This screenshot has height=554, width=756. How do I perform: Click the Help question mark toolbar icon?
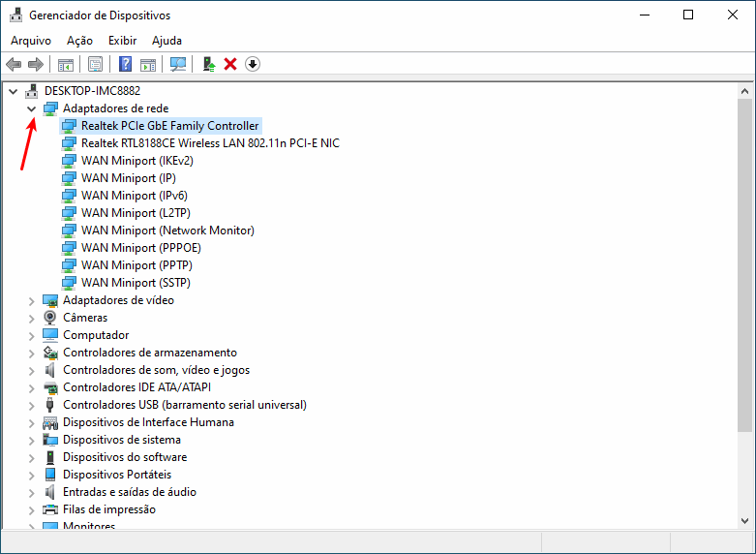point(125,64)
